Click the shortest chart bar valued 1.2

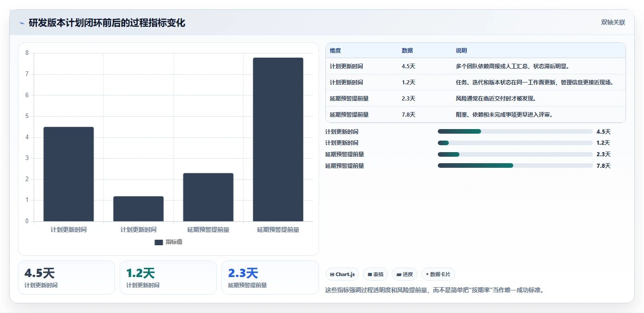(x=139, y=209)
